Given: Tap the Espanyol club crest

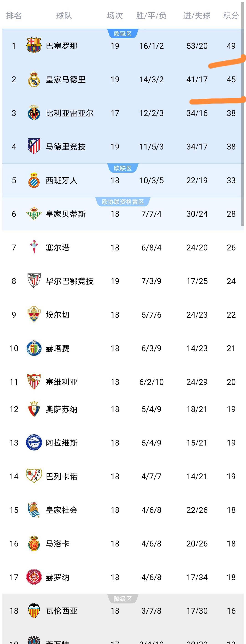Looking at the screenshot, I should point(34,180).
